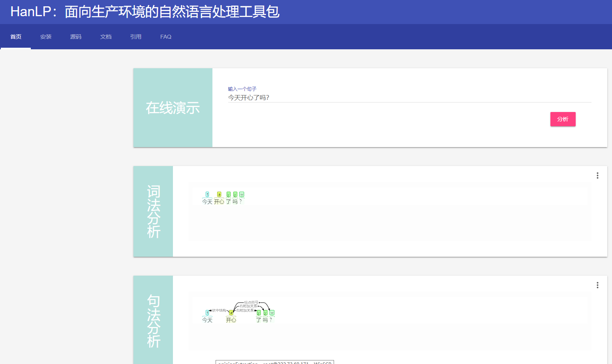Select the yellow 'a' tag in 词法分析
612x364 pixels.
(219, 194)
